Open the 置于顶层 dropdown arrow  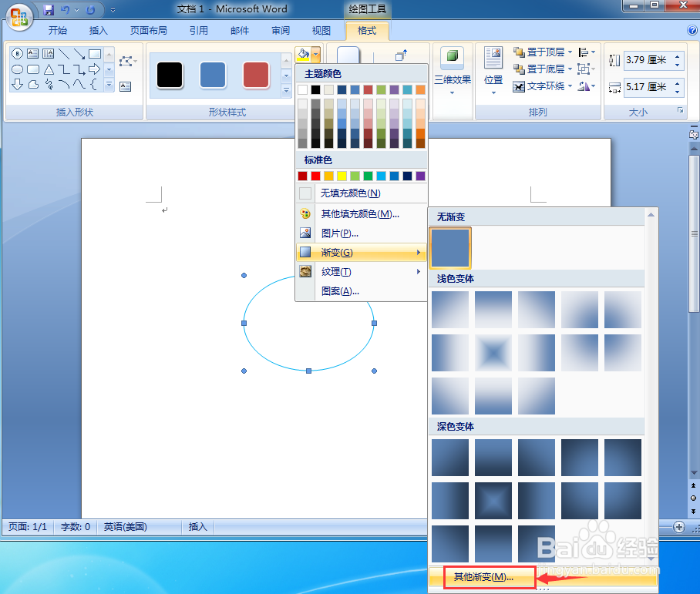(570, 52)
